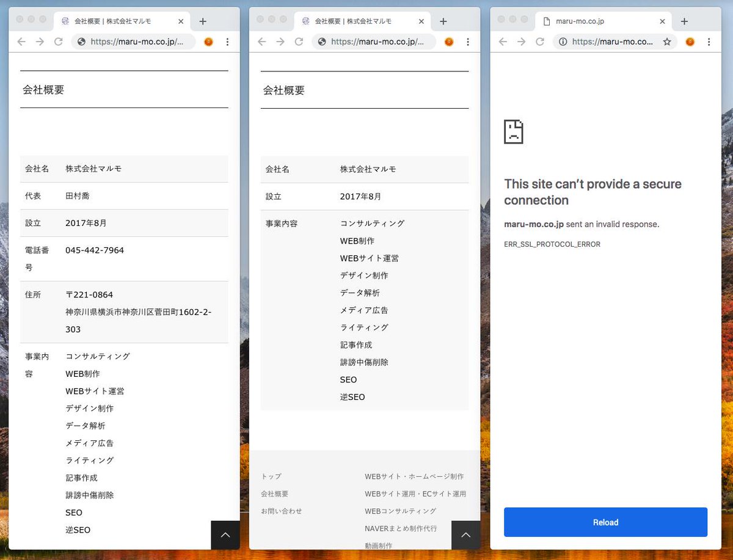Click back arrow in left browser window
Image resolution: width=733 pixels, height=560 pixels.
pyautogui.click(x=21, y=42)
